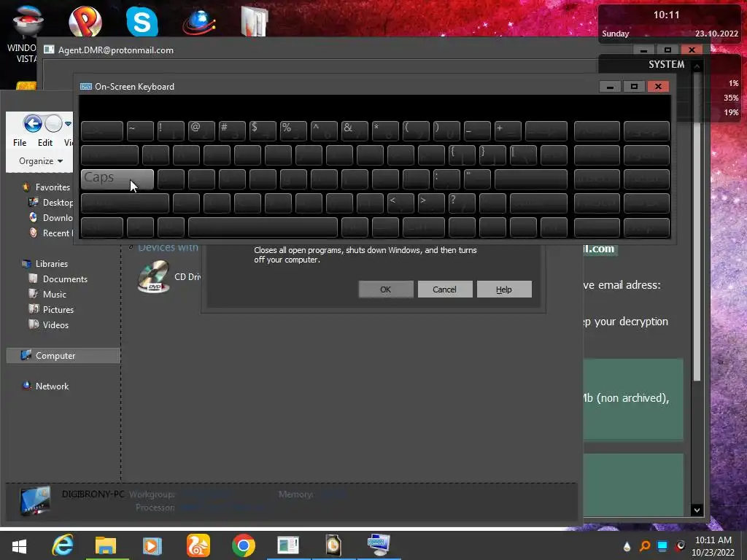
Task: Select the Music library icon
Action: [33, 294]
